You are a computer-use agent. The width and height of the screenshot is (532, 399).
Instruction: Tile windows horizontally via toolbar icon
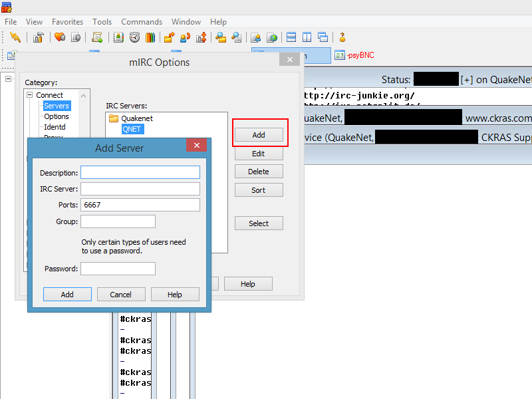point(291,37)
